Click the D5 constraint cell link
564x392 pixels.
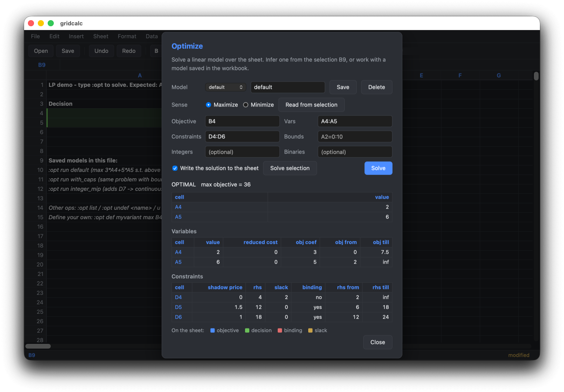(178, 307)
